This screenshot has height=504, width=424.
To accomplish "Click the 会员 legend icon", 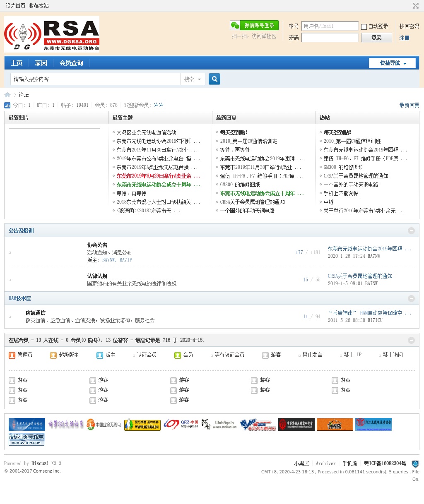I will pyautogui.click(x=178, y=355).
